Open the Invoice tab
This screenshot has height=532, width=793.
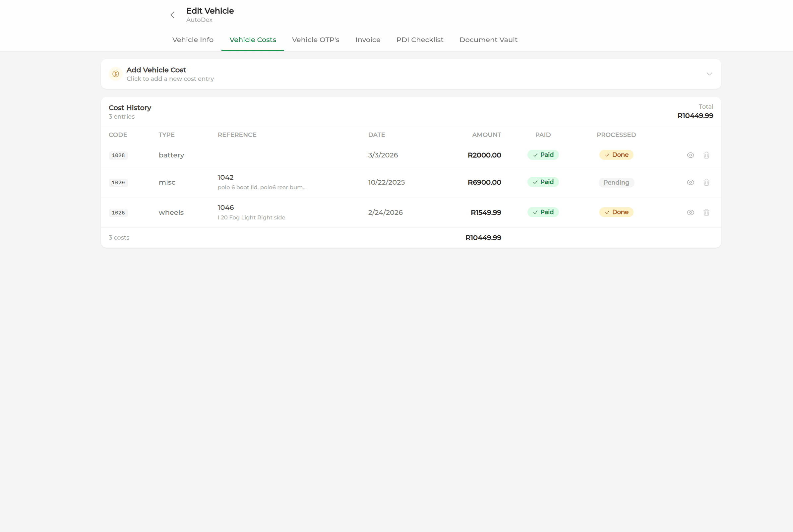368,40
